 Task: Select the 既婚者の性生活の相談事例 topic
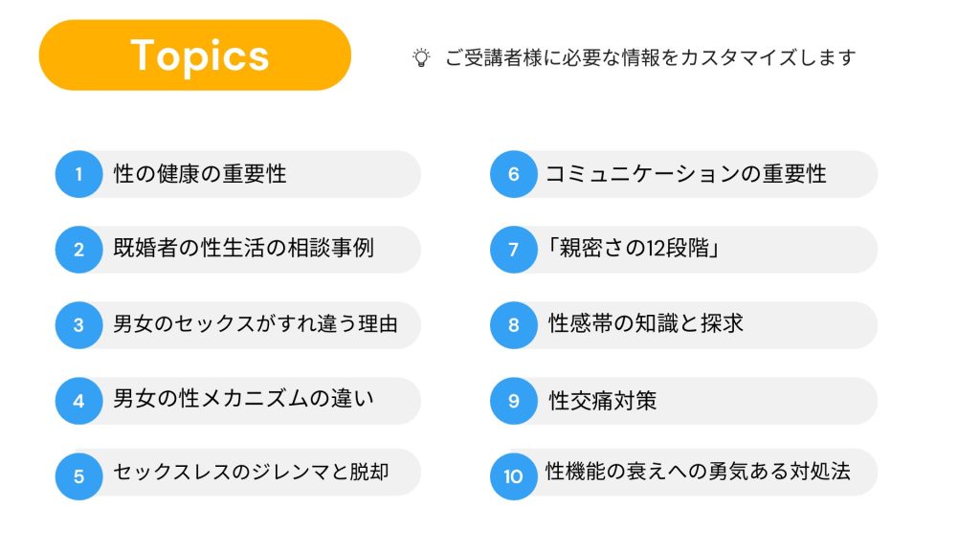click(x=243, y=250)
